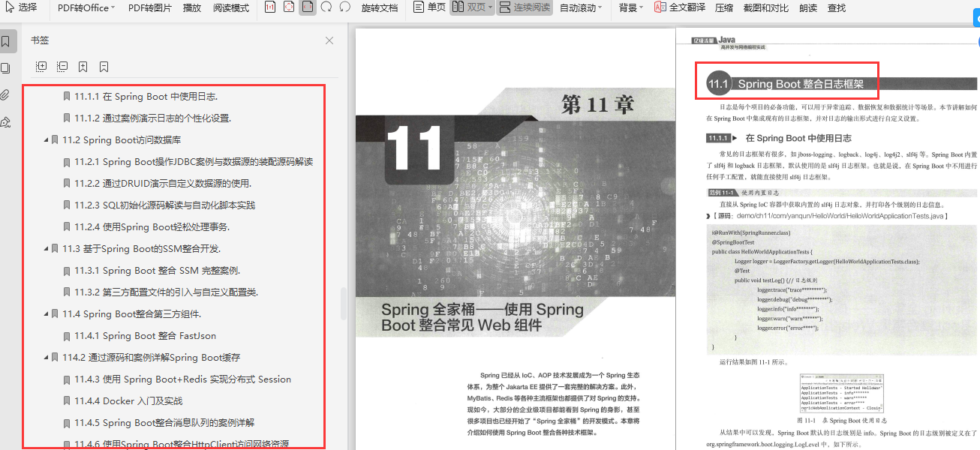
Task: Open the attachments paperclip sidebar icon
Action: click(x=6, y=95)
